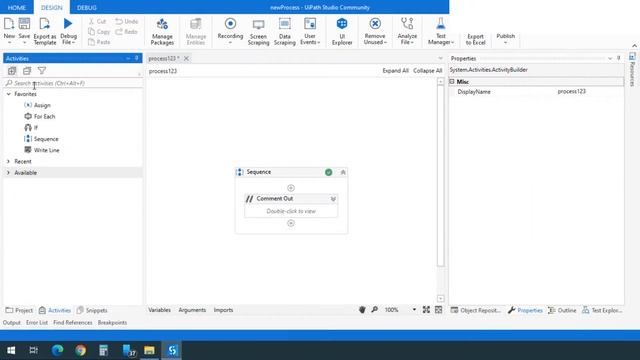This screenshot has width=640, height=360.
Task: Open the Outline panel tab
Action: coord(562,310)
